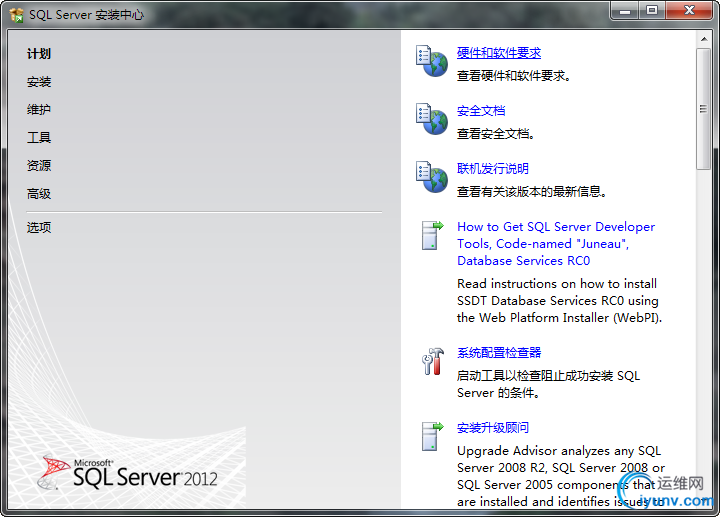Image resolution: width=720 pixels, height=517 pixels.
Task: Click the text 查看有关该版本的最新信息。
Action: [532, 191]
